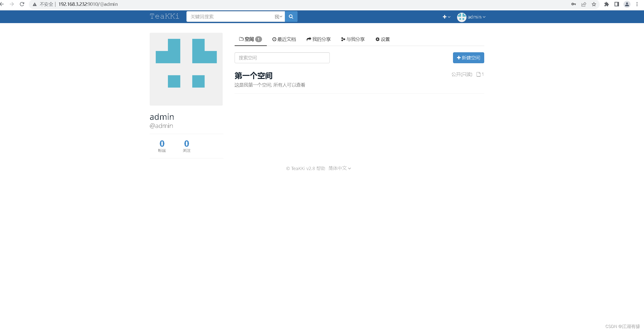
Task: Open the browser extensions puzzle icon
Action: 606,4
